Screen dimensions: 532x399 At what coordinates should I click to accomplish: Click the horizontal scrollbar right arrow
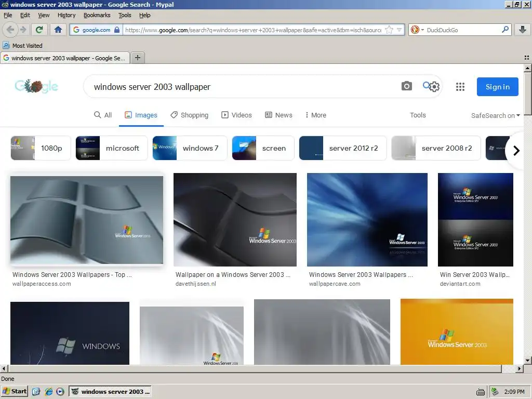point(520,368)
